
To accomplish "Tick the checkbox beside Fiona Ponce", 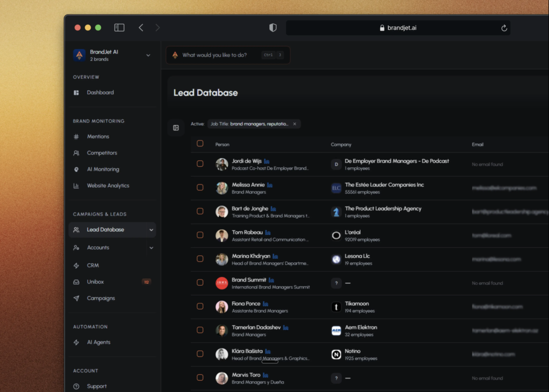I will 200,306.
